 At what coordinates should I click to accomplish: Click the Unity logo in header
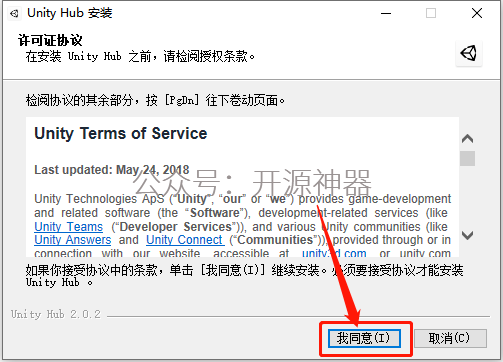pos(469,53)
